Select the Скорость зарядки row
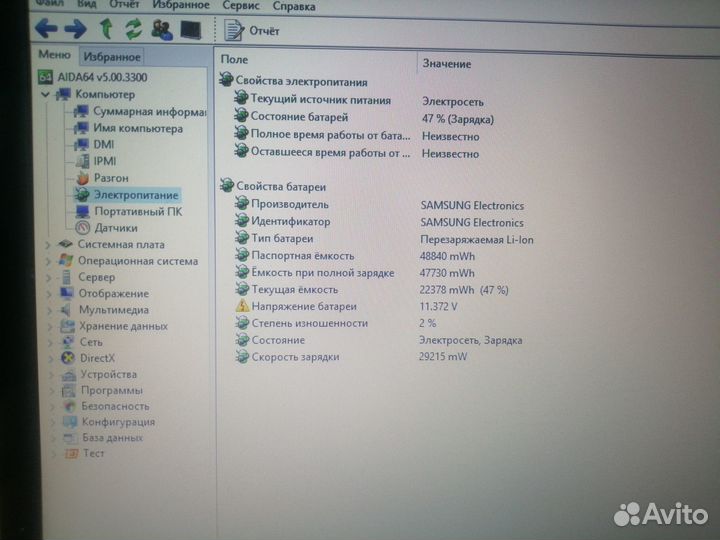Screen dimensions: 720x540 (x=351, y=357)
